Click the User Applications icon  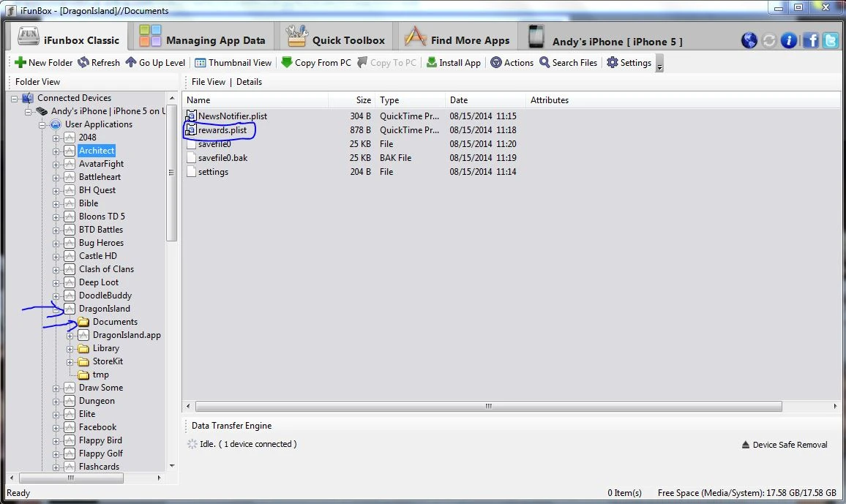[x=56, y=124]
